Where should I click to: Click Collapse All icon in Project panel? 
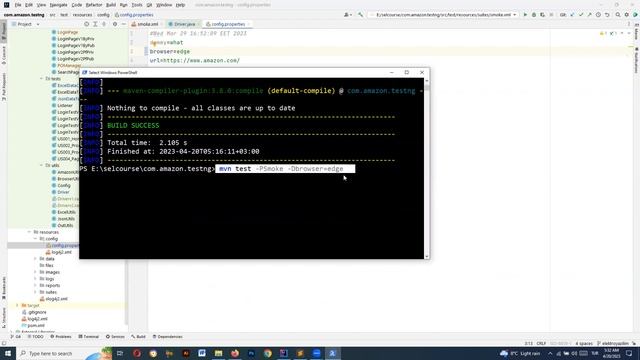point(104,24)
